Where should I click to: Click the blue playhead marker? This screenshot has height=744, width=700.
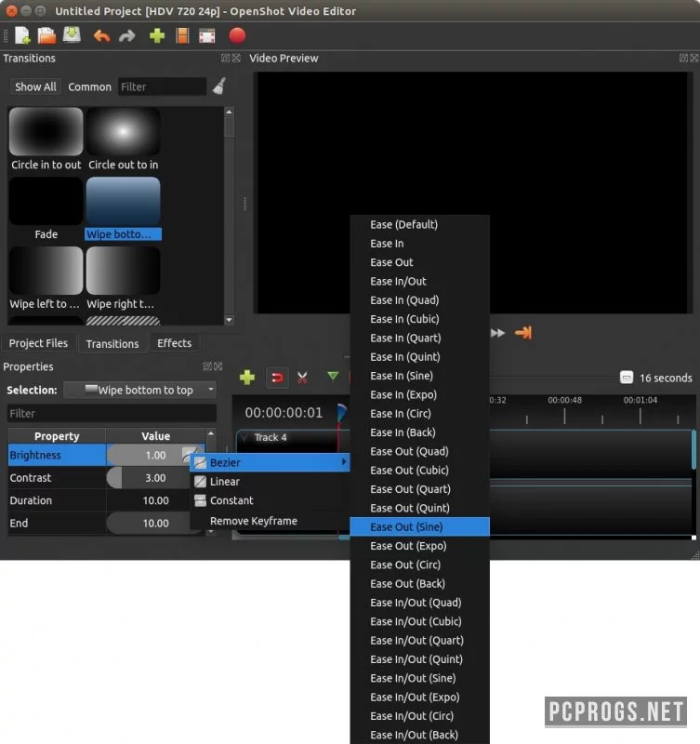pos(341,412)
